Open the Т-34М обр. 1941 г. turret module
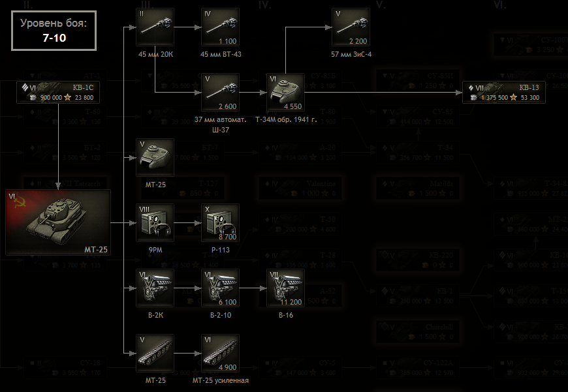 (x=285, y=93)
